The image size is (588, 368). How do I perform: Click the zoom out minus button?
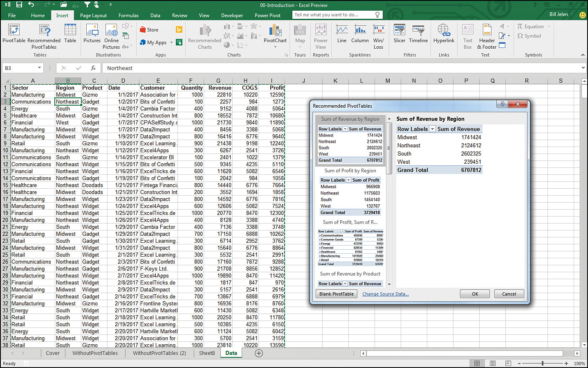click(x=519, y=363)
